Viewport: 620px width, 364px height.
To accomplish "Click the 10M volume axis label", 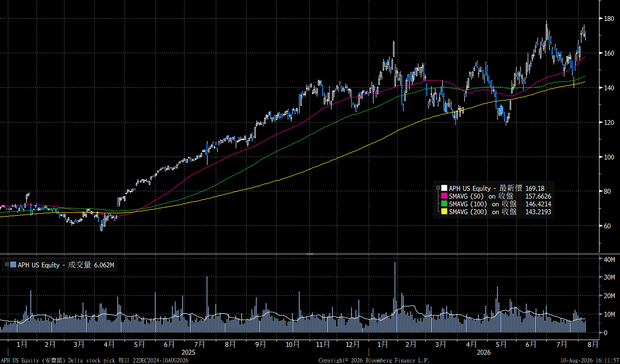I will coord(609,314).
